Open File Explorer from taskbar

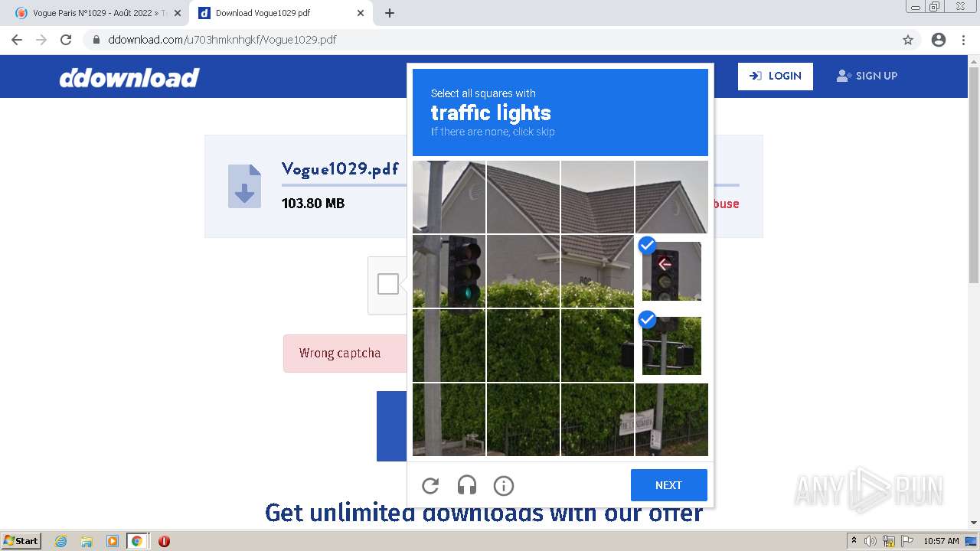pos(87,541)
